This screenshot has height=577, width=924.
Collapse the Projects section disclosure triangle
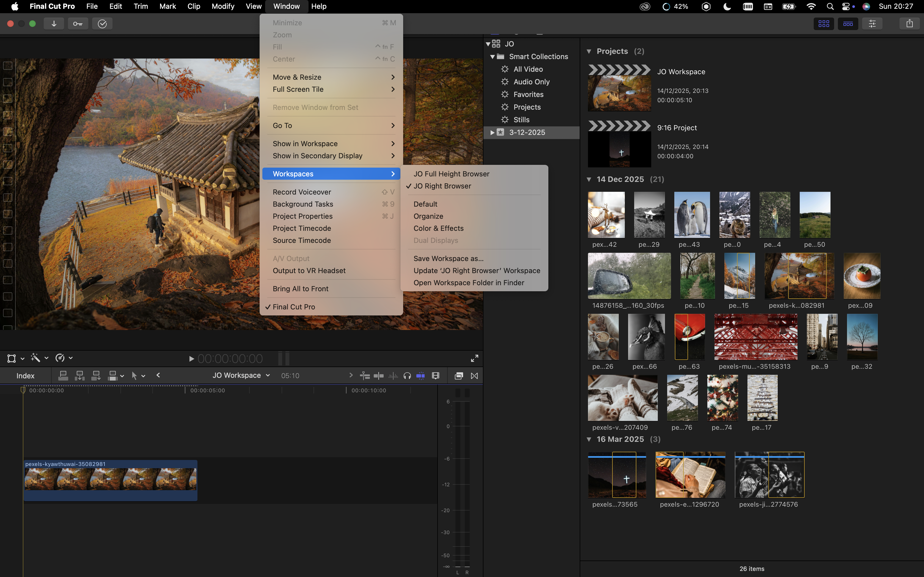point(589,51)
